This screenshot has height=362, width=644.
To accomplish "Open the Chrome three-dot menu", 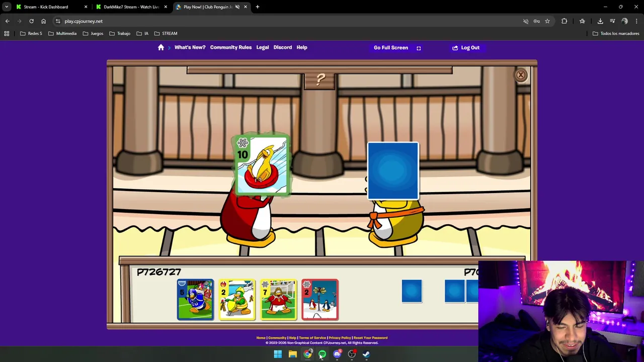I will [636, 21].
